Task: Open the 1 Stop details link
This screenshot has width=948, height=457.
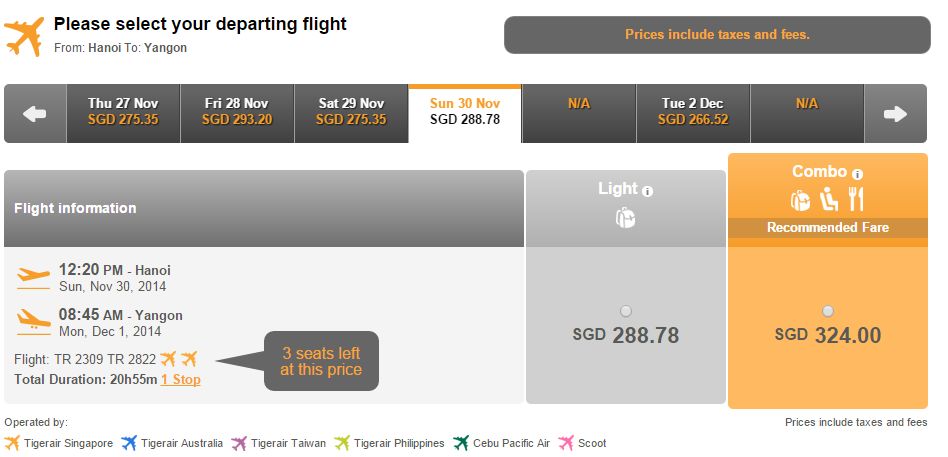Action: pos(180,380)
